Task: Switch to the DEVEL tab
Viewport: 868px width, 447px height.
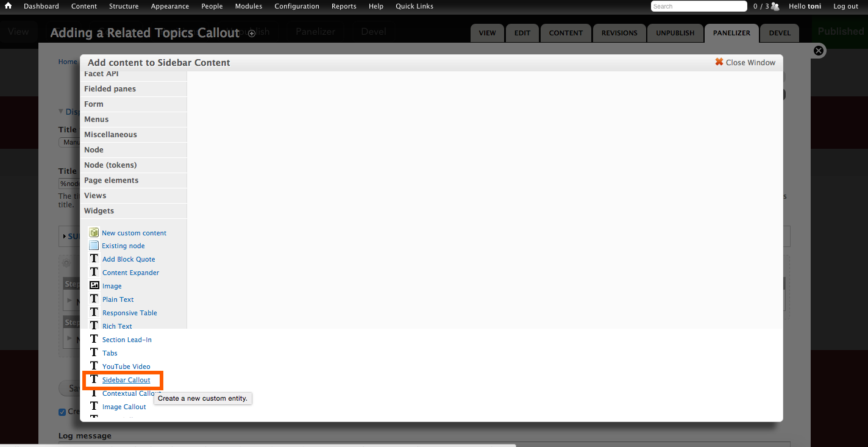Action: click(x=780, y=33)
